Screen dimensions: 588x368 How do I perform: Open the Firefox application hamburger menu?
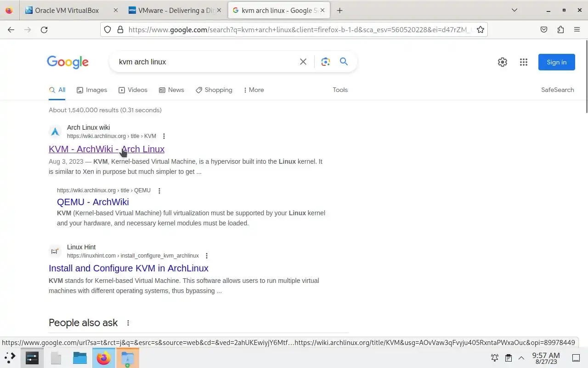click(577, 29)
